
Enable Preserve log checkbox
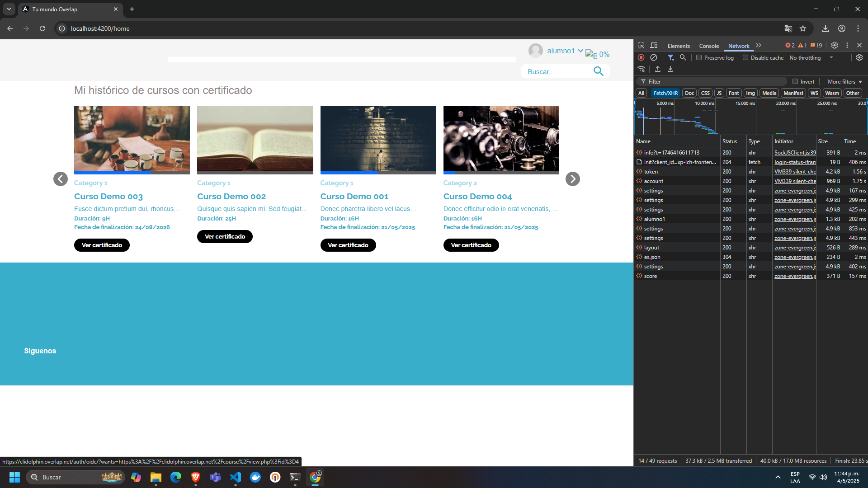[699, 58]
